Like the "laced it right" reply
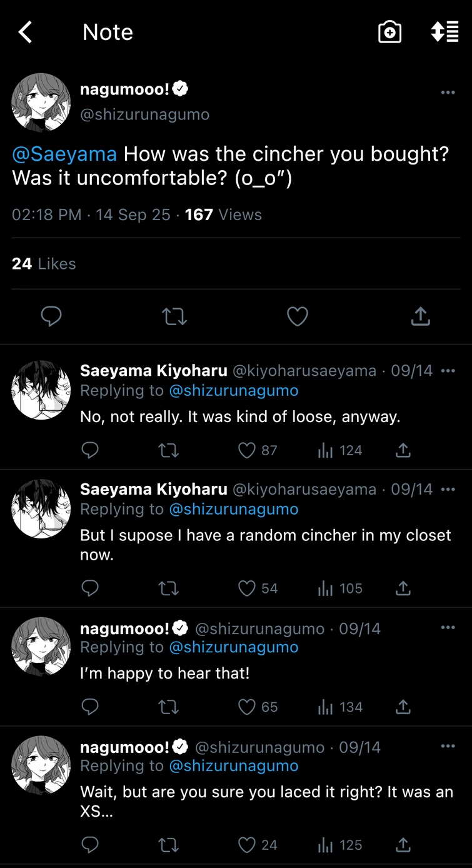 coord(248,845)
